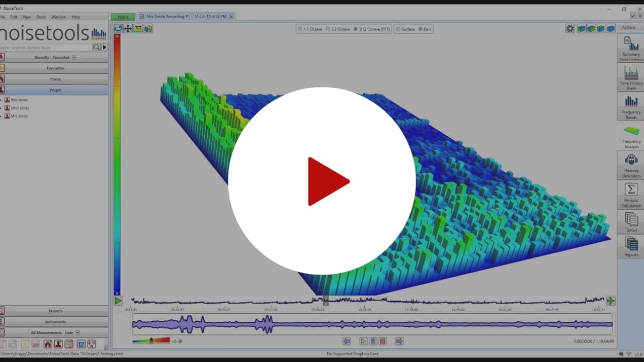Choose the second cube view preset

point(591,29)
